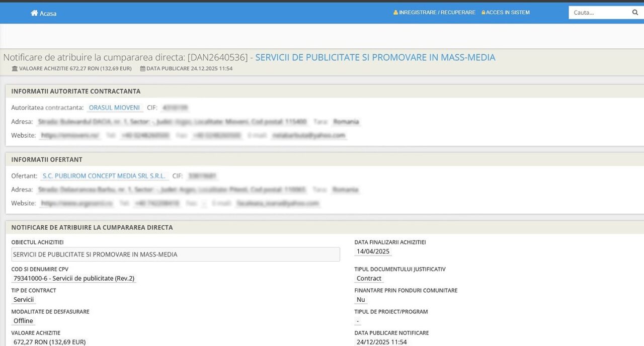644x346 pixels.
Task: Open the INREGISTRARE / RECUPERARE page
Action: (437, 13)
